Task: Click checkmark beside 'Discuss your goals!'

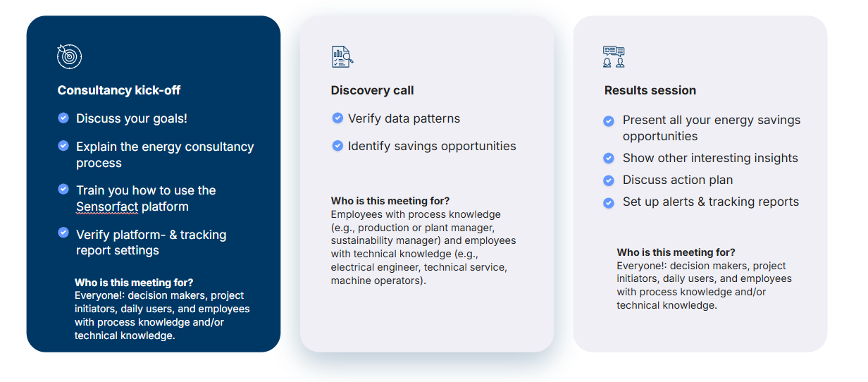Action: (x=63, y=118)
